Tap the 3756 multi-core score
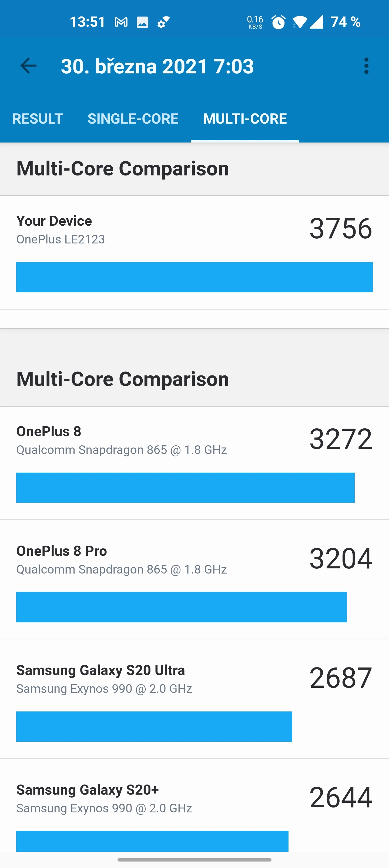Screen dimensions: 389x868 pos(341,228)
